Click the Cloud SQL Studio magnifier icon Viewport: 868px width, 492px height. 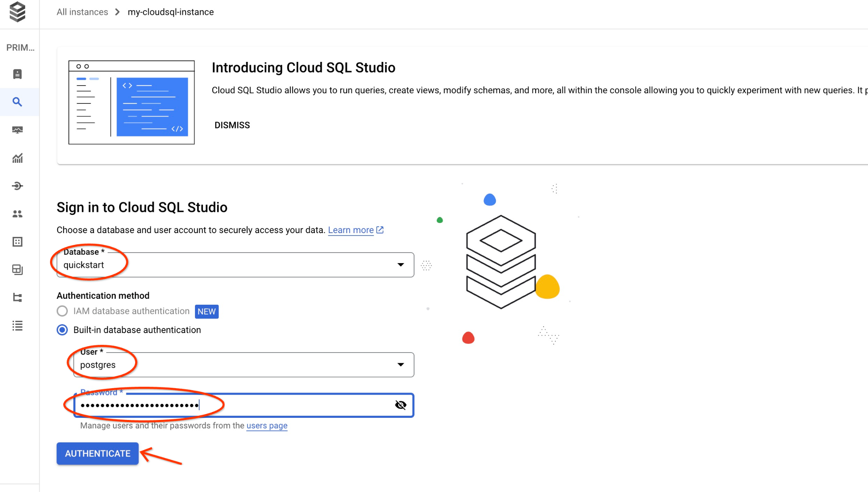coord(17,102)
